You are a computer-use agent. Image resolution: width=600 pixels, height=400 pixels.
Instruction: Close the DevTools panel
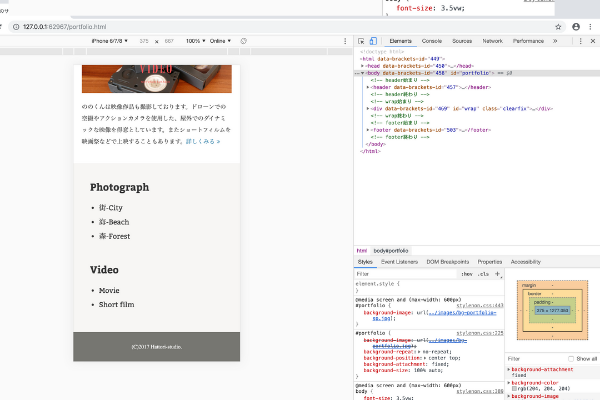[593, 41]
